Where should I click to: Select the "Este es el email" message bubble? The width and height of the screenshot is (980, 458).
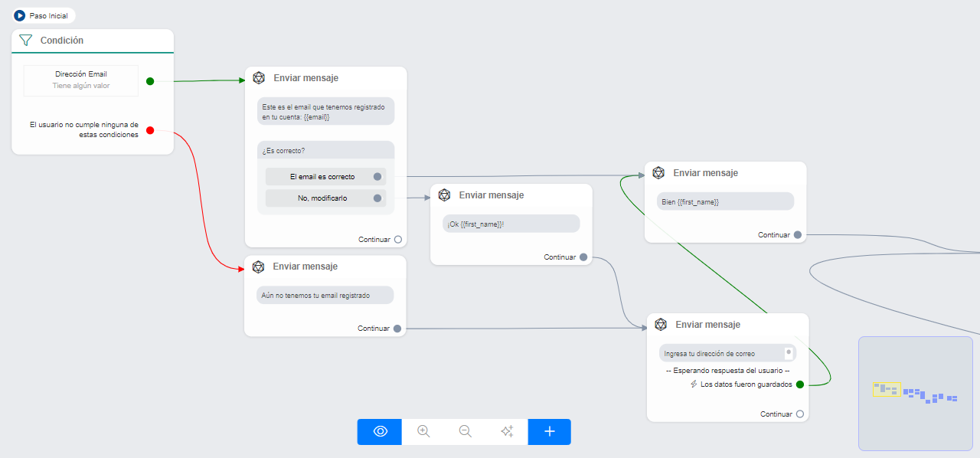[x=325, y=112]
